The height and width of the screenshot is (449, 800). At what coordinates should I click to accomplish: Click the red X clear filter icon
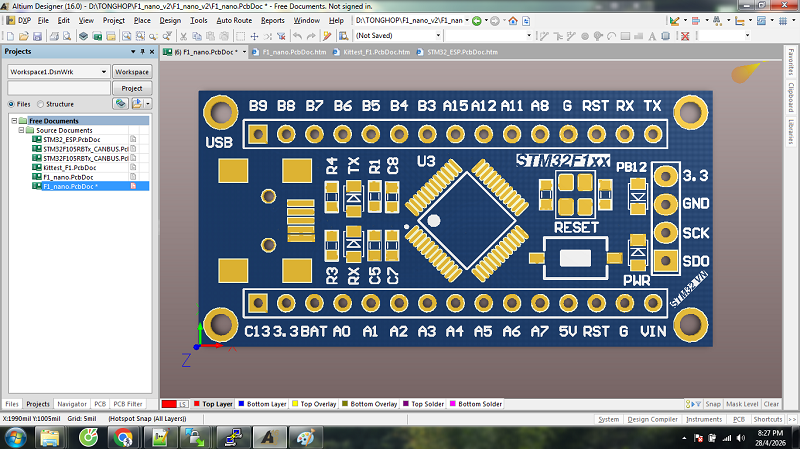click(685, 36)
